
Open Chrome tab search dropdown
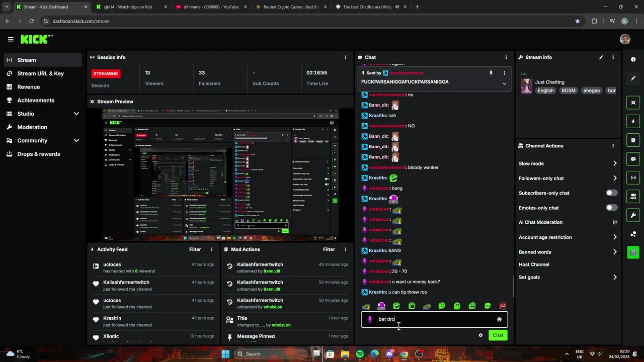[x=6, y=7]
